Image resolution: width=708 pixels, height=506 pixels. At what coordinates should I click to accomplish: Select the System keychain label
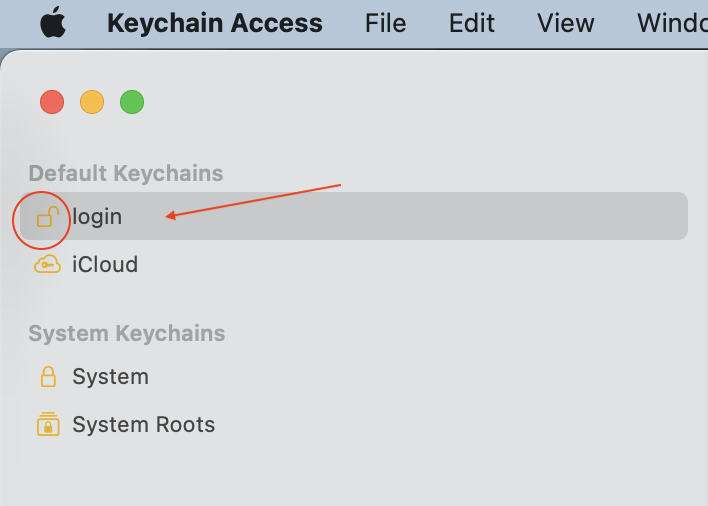(110, 377)
